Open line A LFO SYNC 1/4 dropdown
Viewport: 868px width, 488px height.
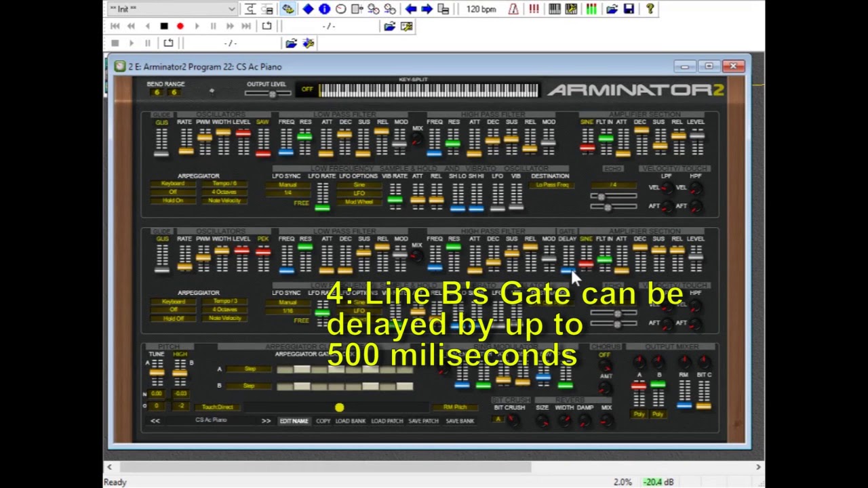[288, 193]
